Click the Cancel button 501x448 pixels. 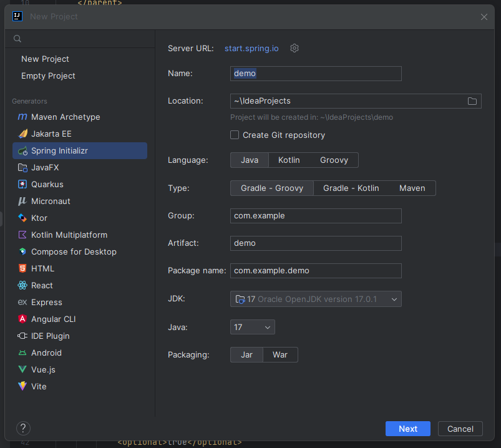[x=460, y=429]
